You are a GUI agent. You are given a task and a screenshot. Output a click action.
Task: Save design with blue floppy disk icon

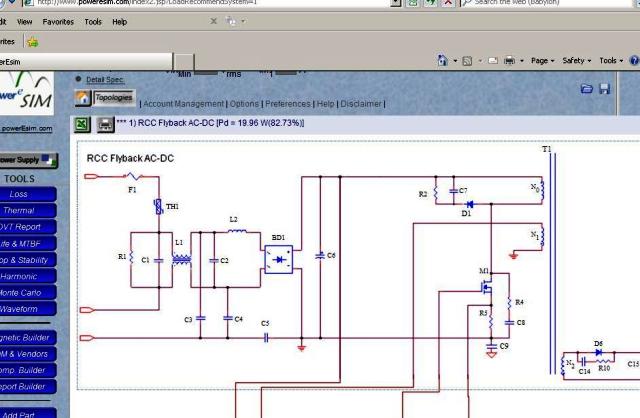pyautogui.click(x=604, y=89)
